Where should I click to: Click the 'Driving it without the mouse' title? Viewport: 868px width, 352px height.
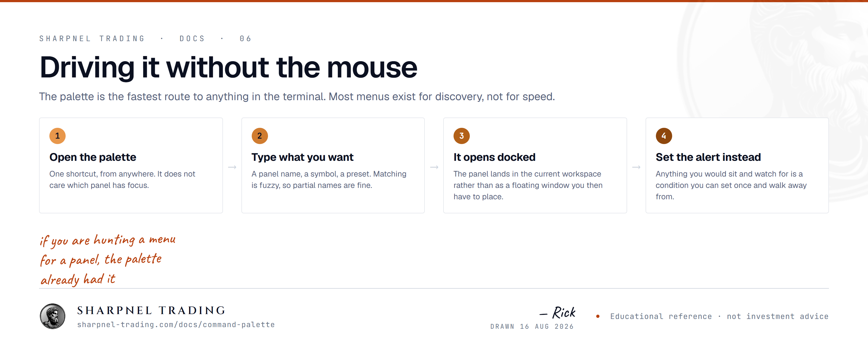click(228, 67)
